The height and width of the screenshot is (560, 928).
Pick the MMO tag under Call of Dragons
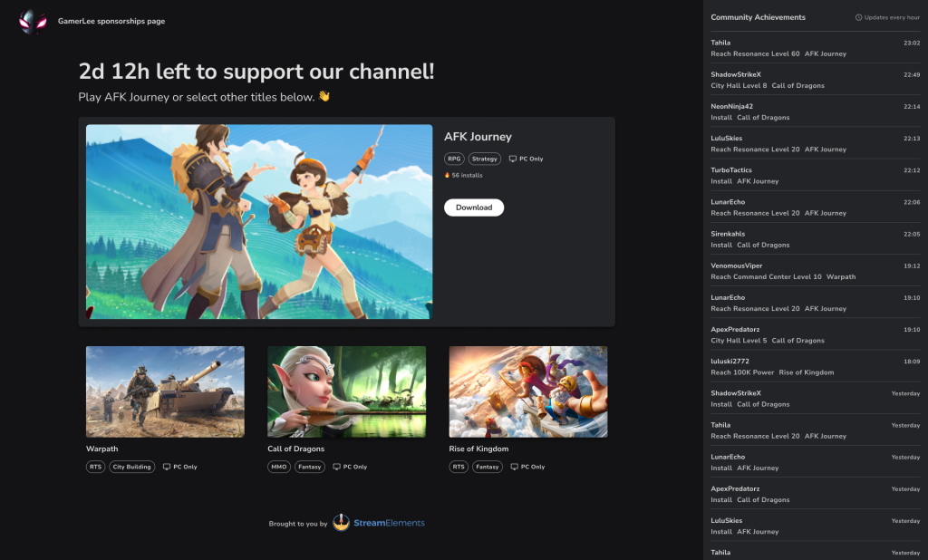click(279, 467)
